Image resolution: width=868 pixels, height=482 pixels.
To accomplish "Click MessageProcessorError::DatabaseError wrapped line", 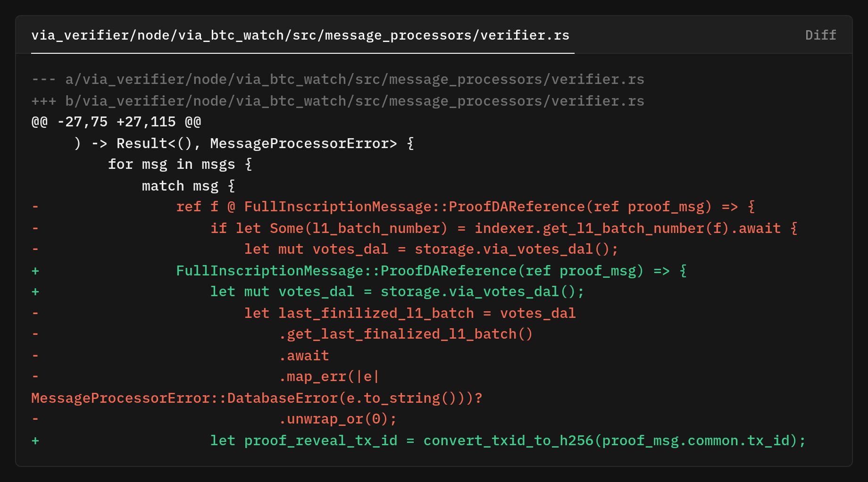I will pos(257,398).
